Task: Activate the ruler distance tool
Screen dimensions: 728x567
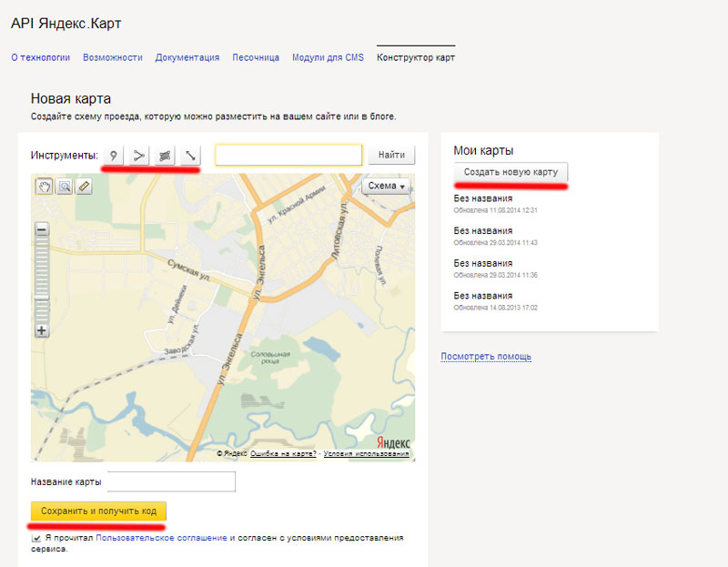Action: [84, 187]
